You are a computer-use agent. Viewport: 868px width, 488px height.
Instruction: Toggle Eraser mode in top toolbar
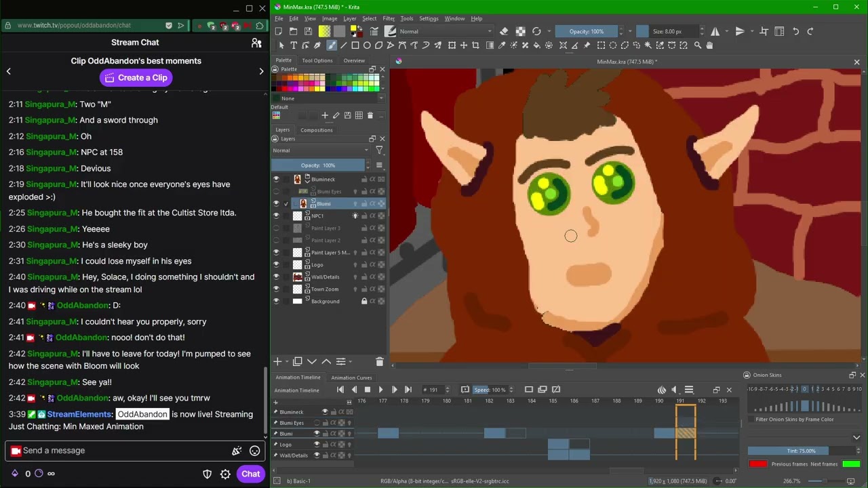click(x=504, y=31)
